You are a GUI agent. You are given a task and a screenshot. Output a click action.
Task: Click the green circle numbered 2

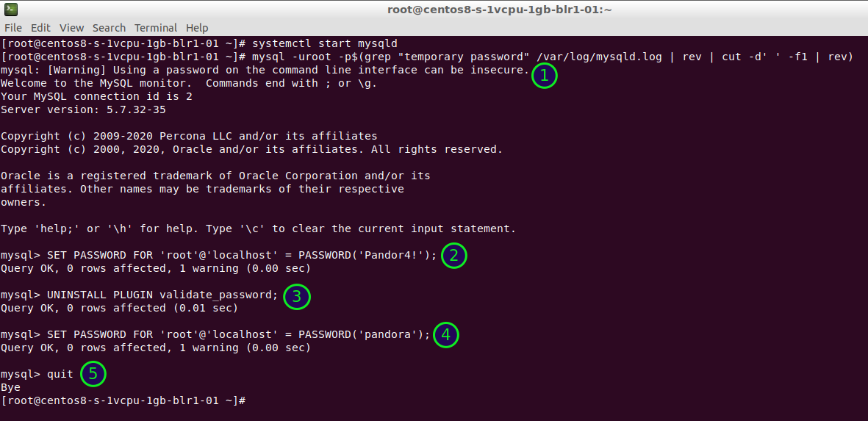click(x=454, y=255)
